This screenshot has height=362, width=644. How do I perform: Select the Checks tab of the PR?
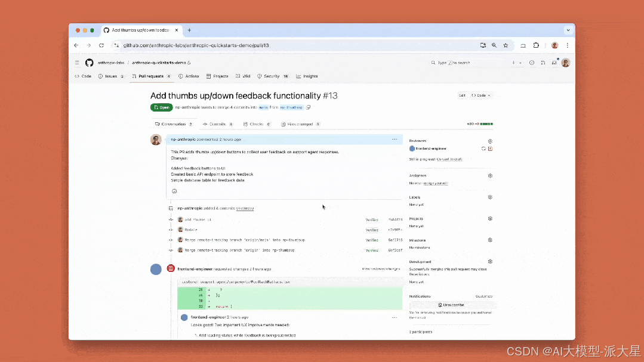[257, 124]
